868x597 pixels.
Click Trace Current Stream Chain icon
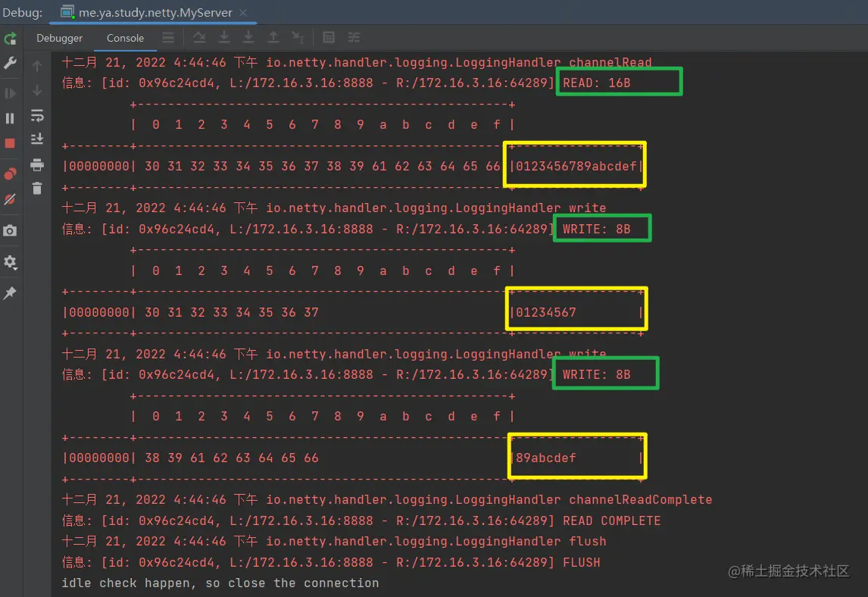tap(354, 38)
